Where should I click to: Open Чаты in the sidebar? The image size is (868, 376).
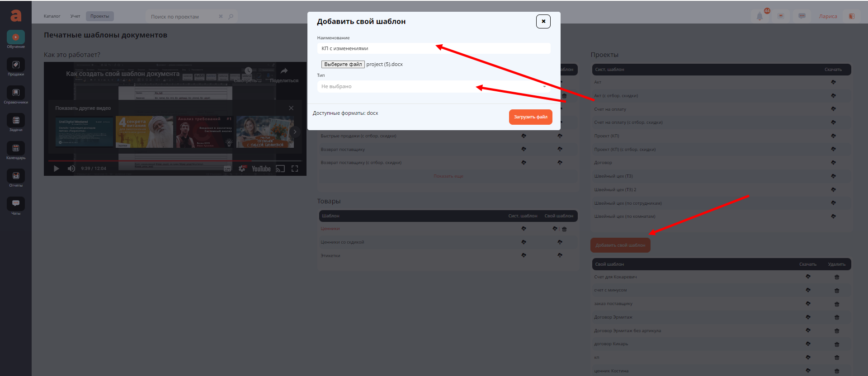(16, 206)
